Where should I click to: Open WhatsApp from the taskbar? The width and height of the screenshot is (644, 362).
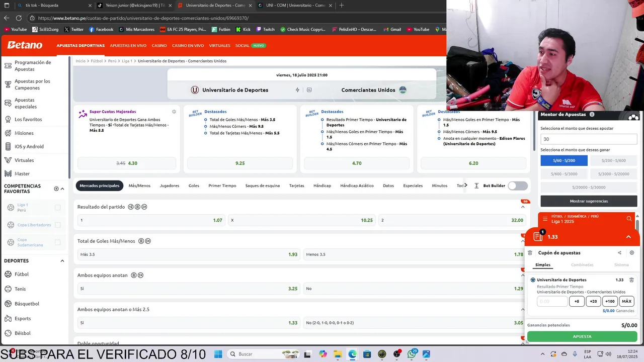412,354
